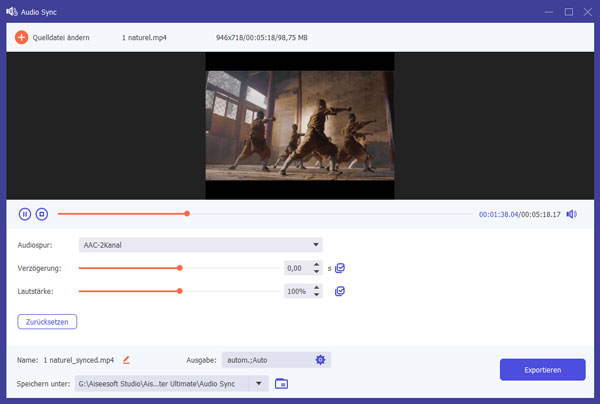Click Quelldatei ändern label
This screenshot has height=404, width=600.
pos(61,37)
